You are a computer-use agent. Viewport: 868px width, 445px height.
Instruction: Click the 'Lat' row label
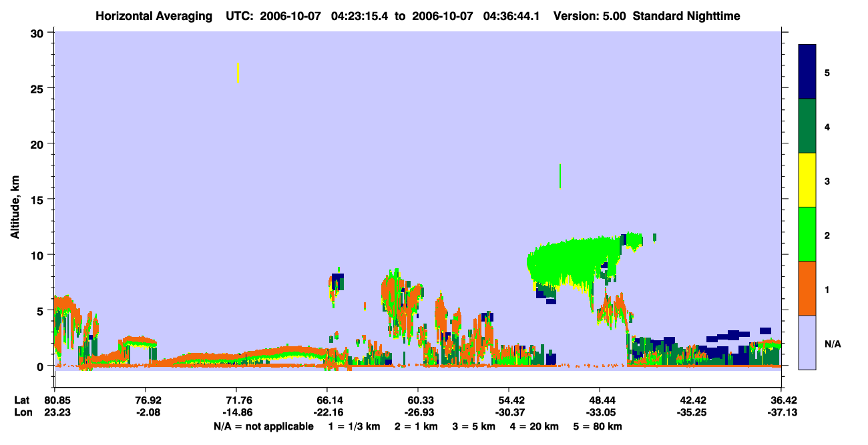[22, 400]
